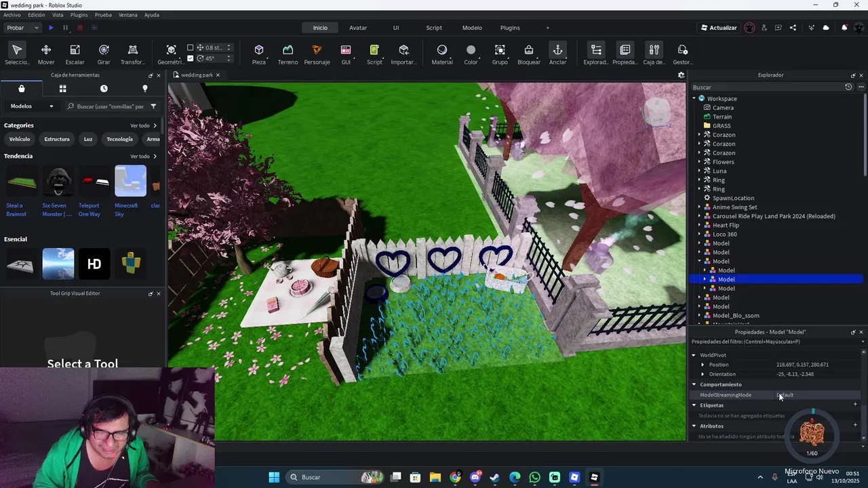Screen dimensions: 868x488
Task: Open viewport settings gear icon
Action: (682, 75)
